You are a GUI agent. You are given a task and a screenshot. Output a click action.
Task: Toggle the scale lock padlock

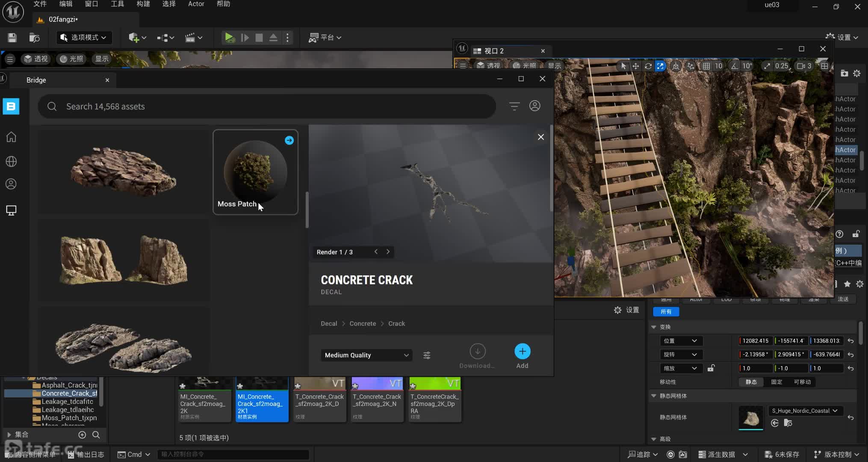tap(711, 368)
